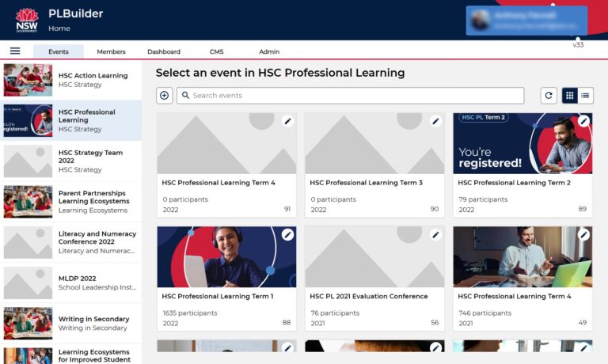Switch to list view
Viewport: 608px width, 364px height.
(586, 96)
